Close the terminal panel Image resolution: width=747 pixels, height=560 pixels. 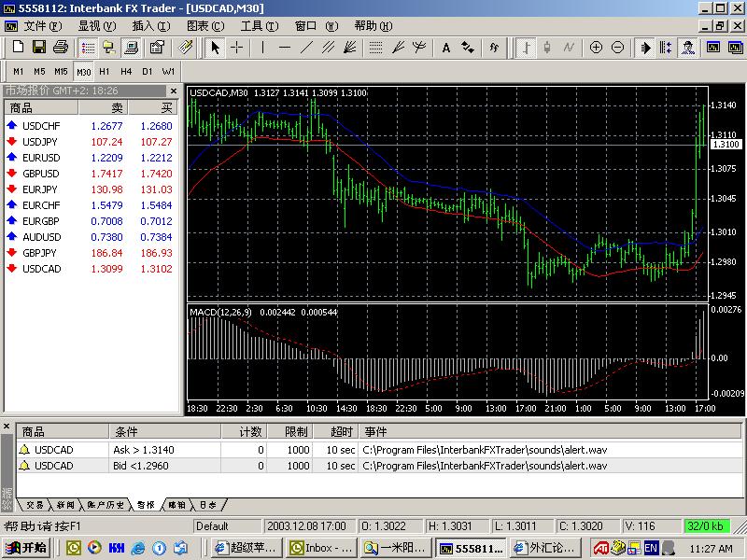[x=7, y=427]
